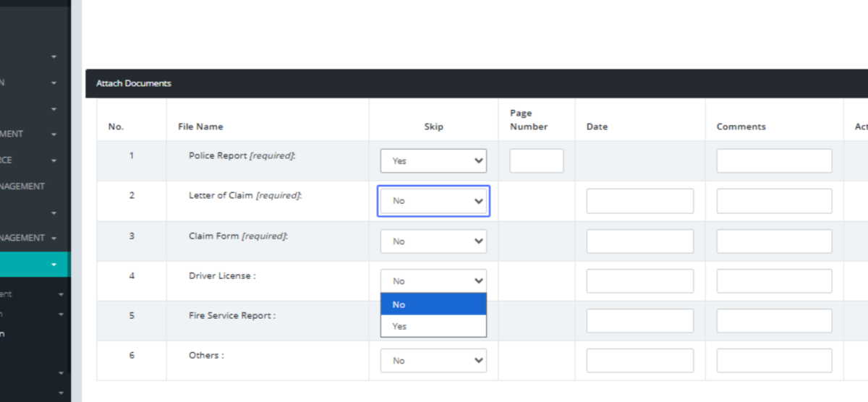
Task: Expand the highlighted teal sidebar menu arrow
Action: 54,265
